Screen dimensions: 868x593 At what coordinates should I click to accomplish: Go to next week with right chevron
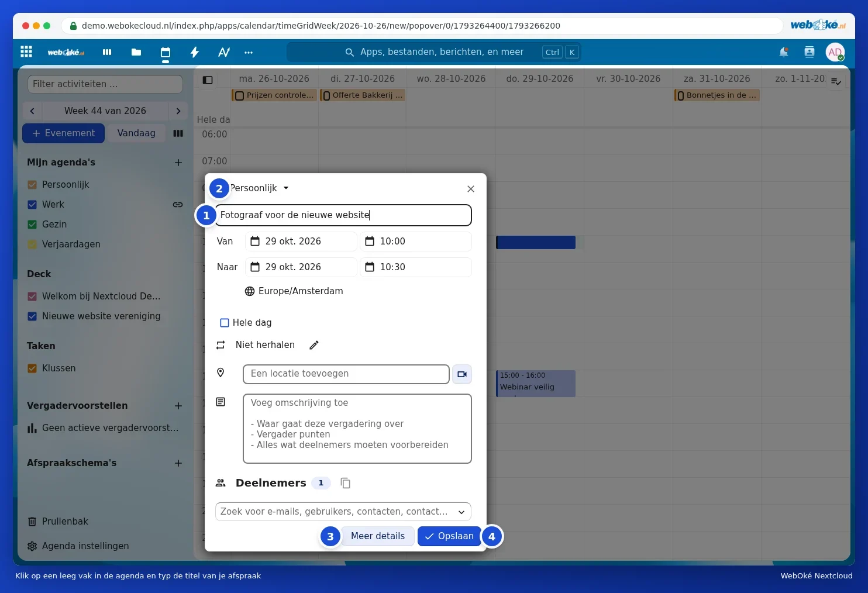pos(178,111)
